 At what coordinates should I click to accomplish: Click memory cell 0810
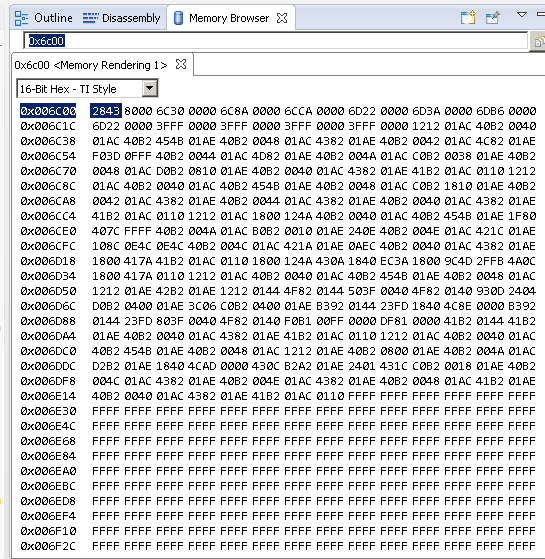click(202, 171)
